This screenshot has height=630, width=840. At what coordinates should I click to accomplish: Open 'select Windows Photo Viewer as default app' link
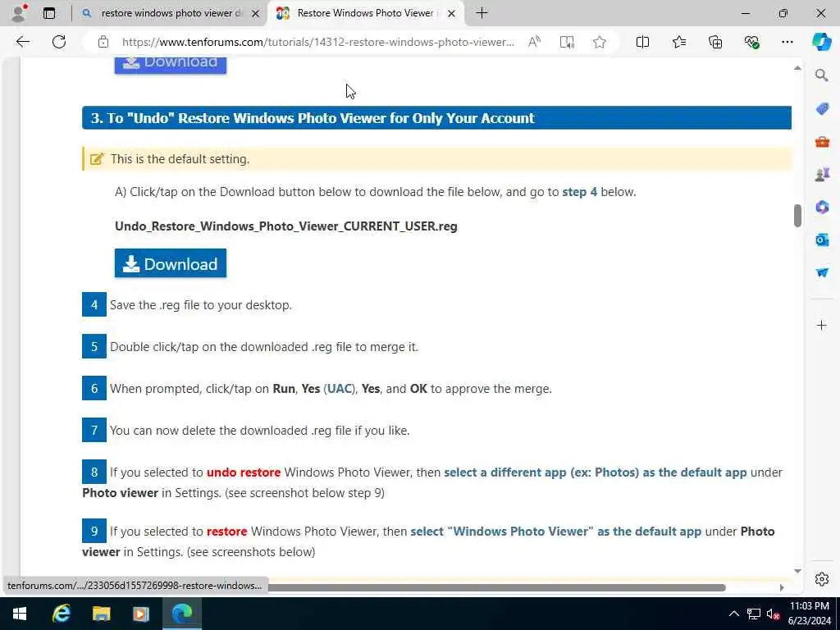pos(556,532)
